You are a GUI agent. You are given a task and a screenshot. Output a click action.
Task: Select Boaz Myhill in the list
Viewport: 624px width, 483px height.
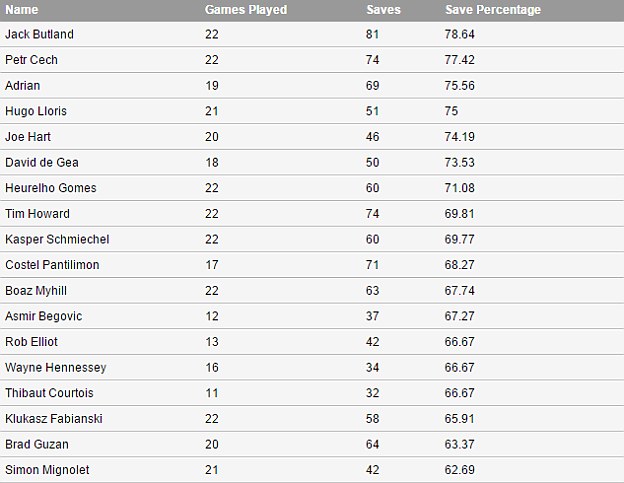point(36,290)
